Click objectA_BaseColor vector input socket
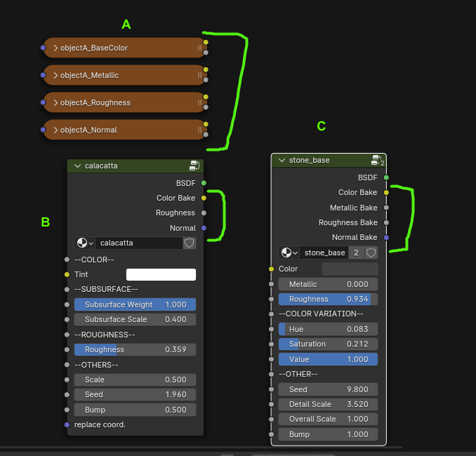Image resolution: width=476 pixels, height=456 pixels. coord(43,48)
